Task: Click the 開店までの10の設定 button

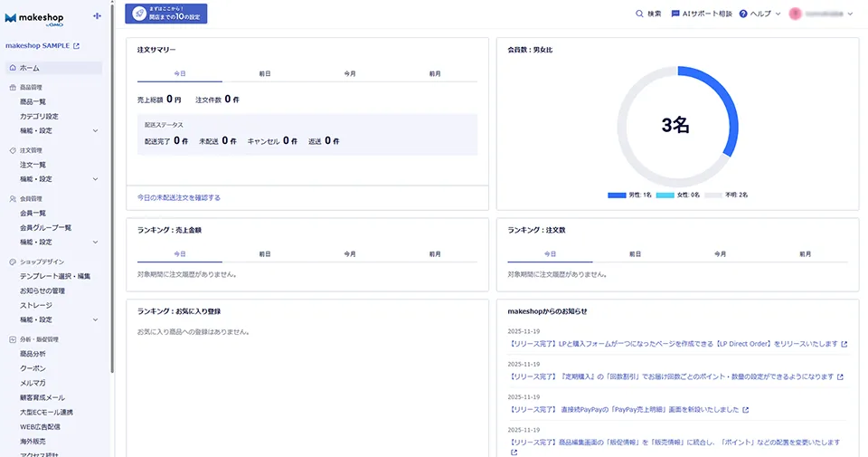Action: (166, 14)
